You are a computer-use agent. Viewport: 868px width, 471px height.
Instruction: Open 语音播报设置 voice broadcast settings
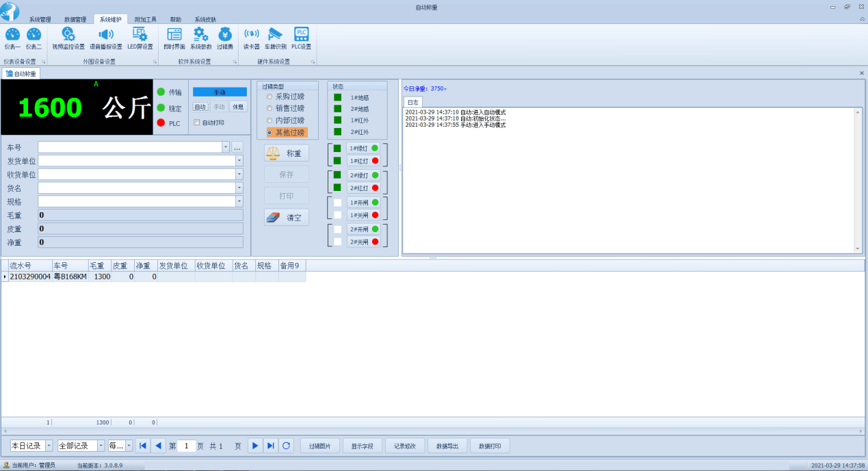point(105,38)
